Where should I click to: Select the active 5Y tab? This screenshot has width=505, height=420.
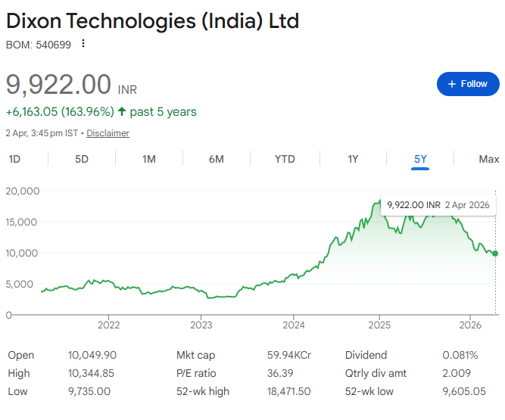pyautogui.click(x=420, y=159)
